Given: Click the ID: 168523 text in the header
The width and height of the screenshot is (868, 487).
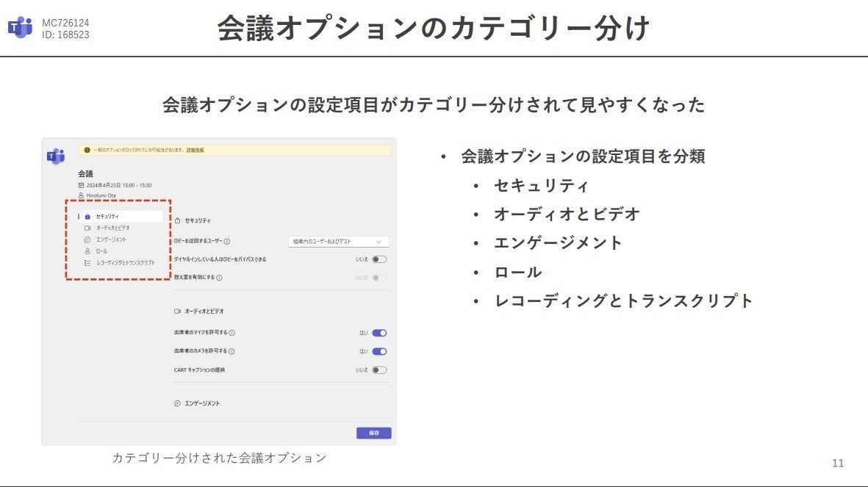Looking at the screenshot, I should (65, 35).
